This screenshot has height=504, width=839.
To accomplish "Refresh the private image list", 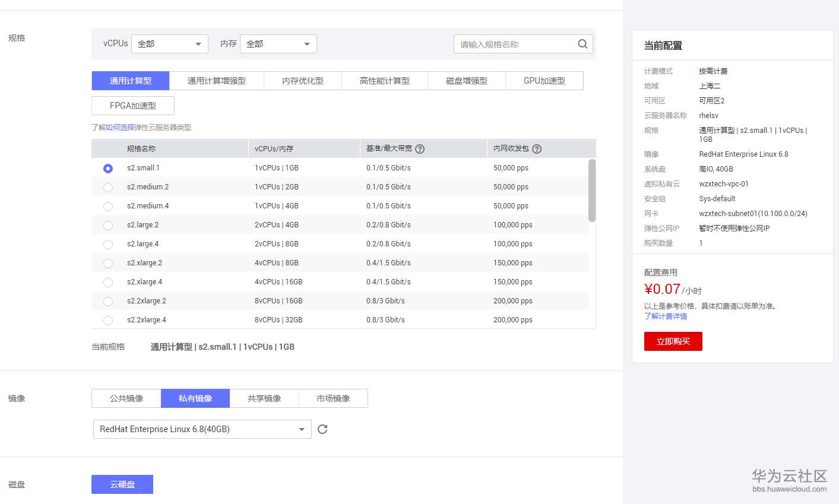I will tap(322, 429).
